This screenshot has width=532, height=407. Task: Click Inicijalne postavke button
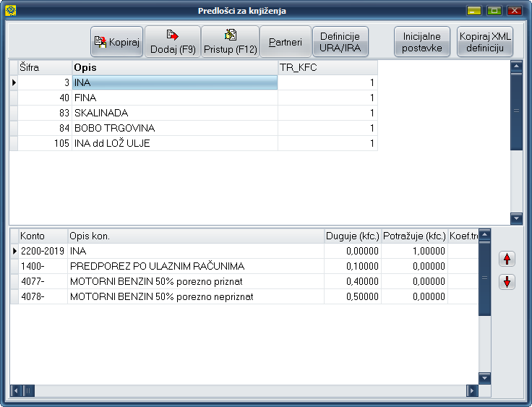pos(421,42)
